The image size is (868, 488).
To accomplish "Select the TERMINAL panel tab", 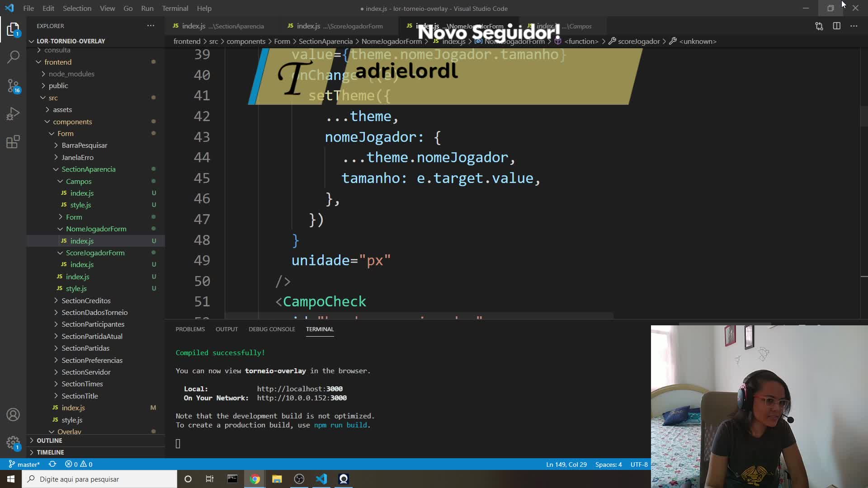I will [x=320, y=329].
